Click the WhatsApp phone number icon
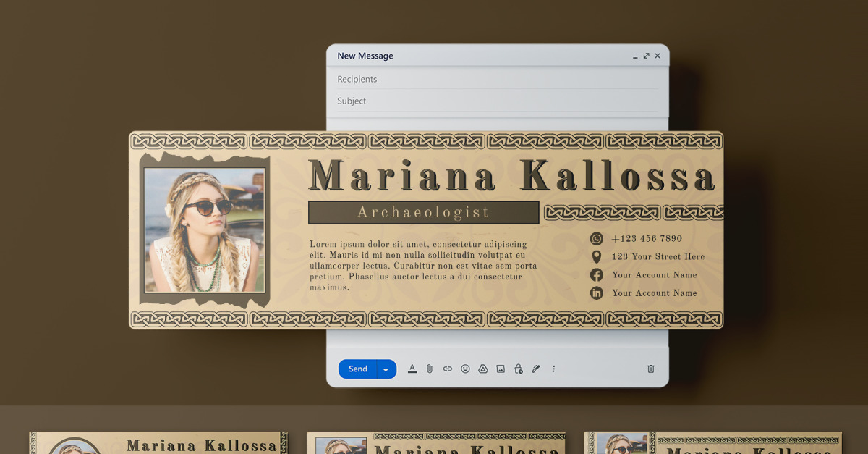 coord(597,239)
